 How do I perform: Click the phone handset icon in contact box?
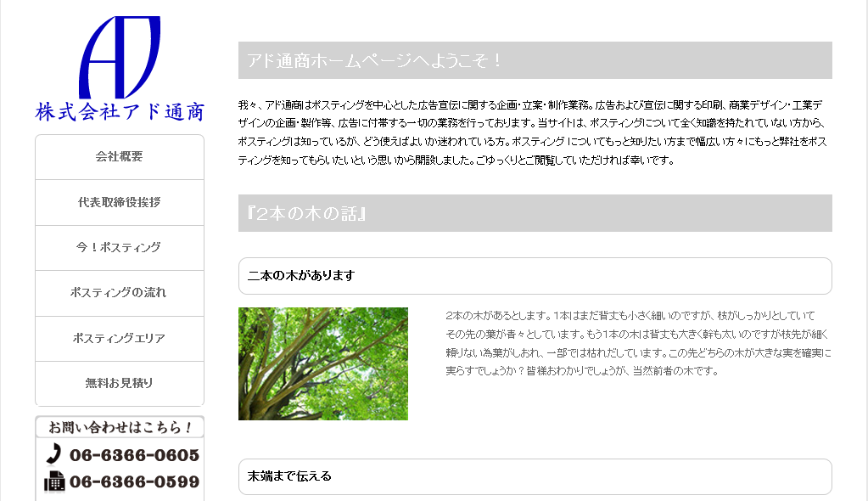[x=53, y=455]
